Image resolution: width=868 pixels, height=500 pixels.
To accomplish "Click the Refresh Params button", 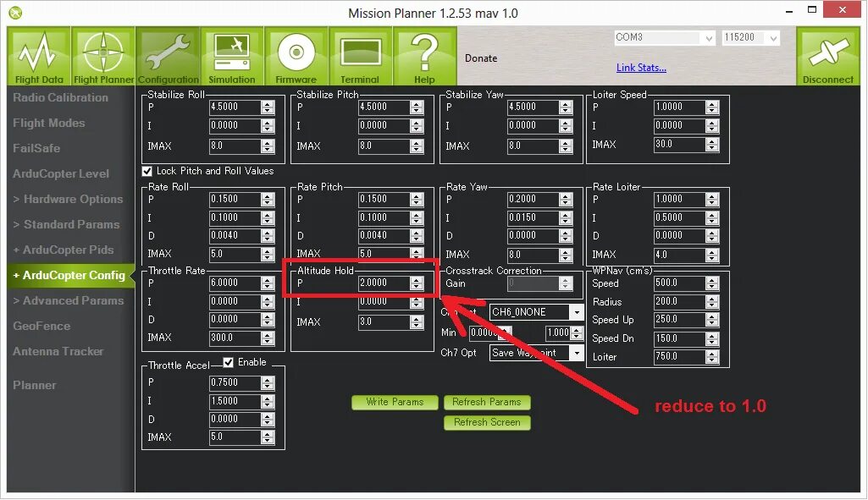I will coord(487,402).
